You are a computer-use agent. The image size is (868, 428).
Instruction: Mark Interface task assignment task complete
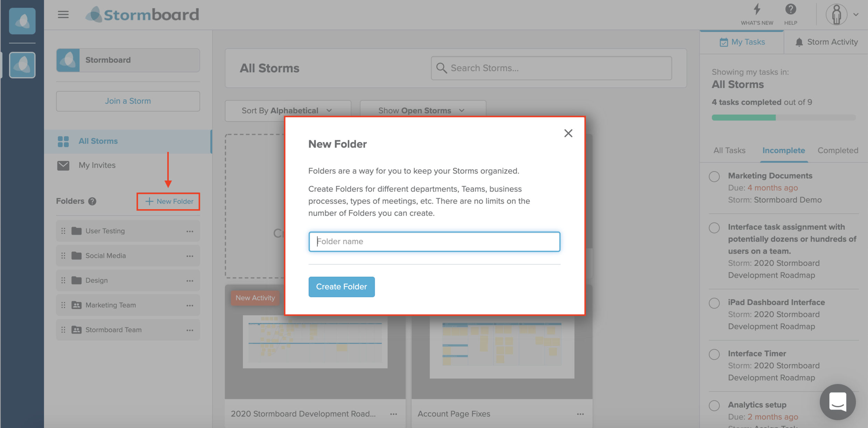pos(714,228)
